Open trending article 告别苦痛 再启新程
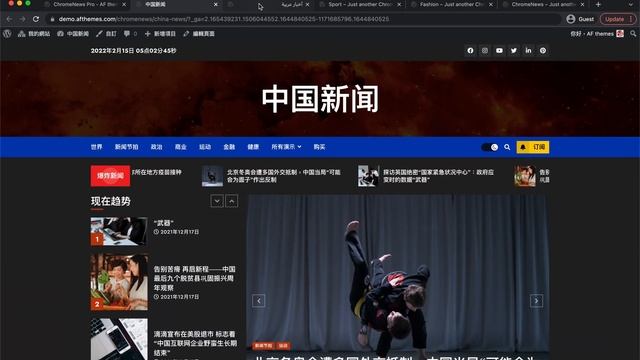 195,278
